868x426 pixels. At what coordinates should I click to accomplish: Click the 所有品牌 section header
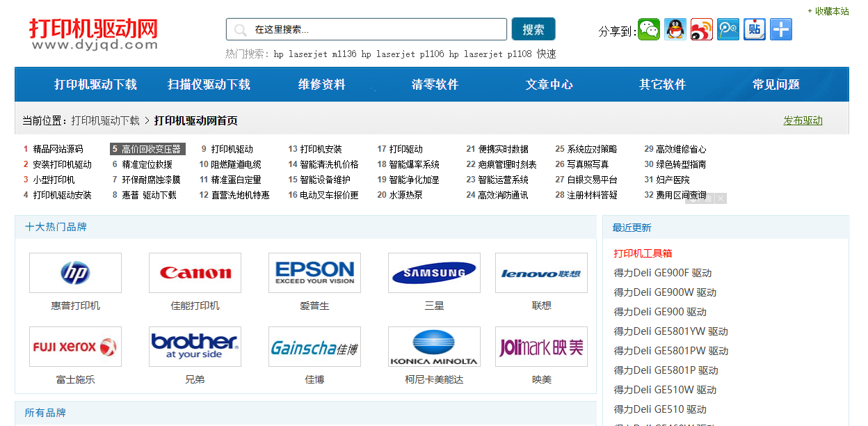pyautogui.click(x=45, y=413)
